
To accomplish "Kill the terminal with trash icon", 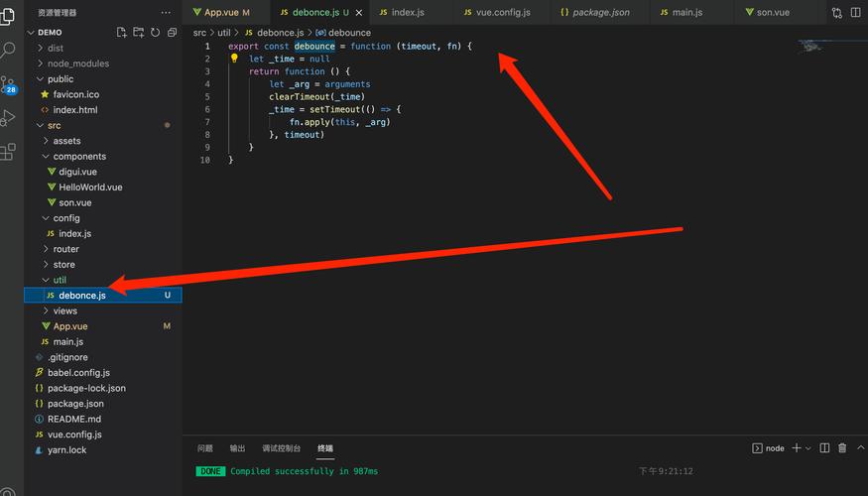I will 842,448.
